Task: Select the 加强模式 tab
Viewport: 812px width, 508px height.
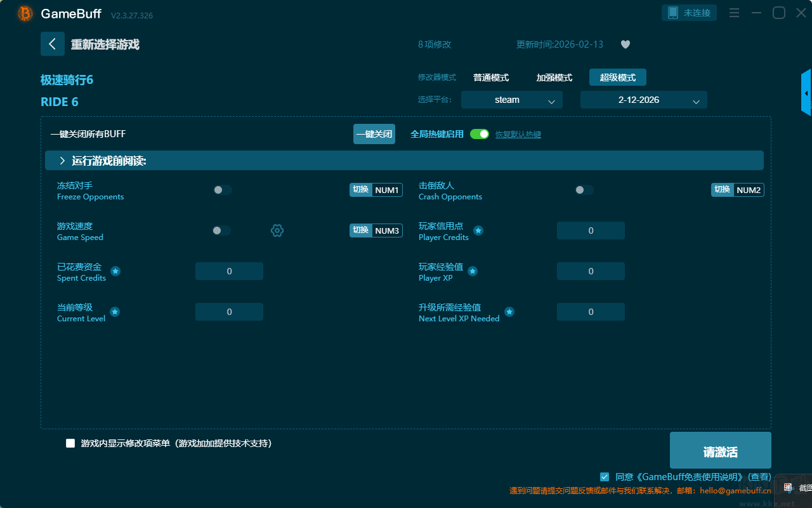Action: click(554, 77)
